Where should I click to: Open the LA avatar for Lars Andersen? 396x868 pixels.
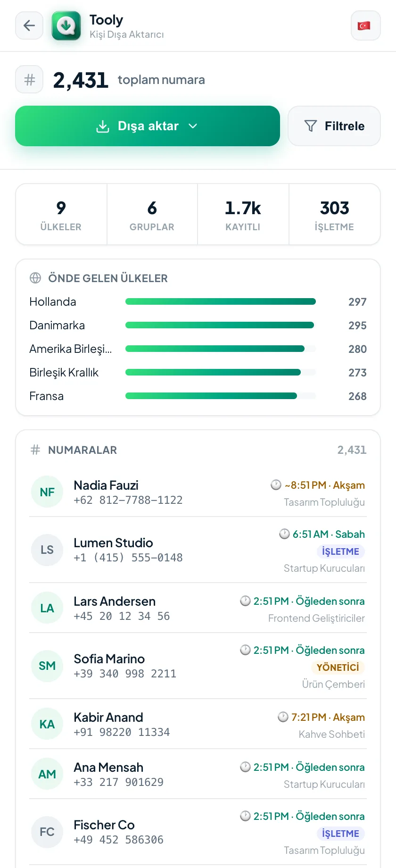47,608
